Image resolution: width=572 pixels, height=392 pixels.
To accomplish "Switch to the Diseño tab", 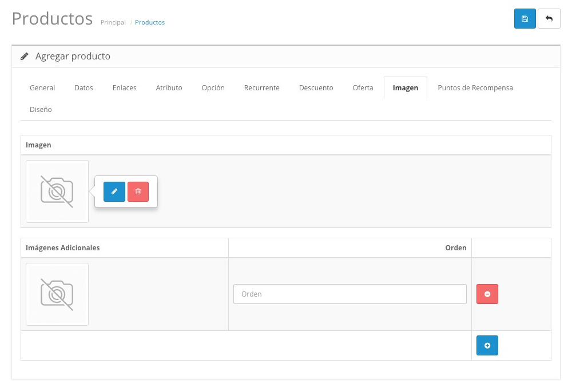I will pyautogui.click(x=41, y=109).
